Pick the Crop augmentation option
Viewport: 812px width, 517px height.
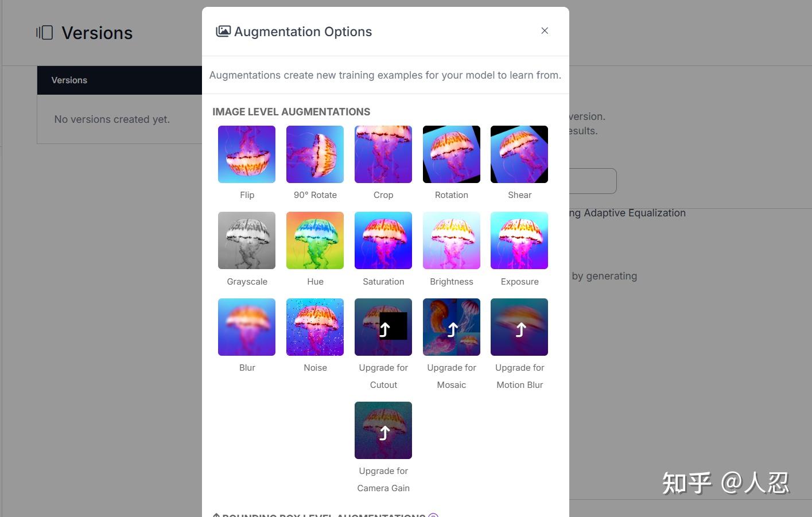(x=383, y=154)
